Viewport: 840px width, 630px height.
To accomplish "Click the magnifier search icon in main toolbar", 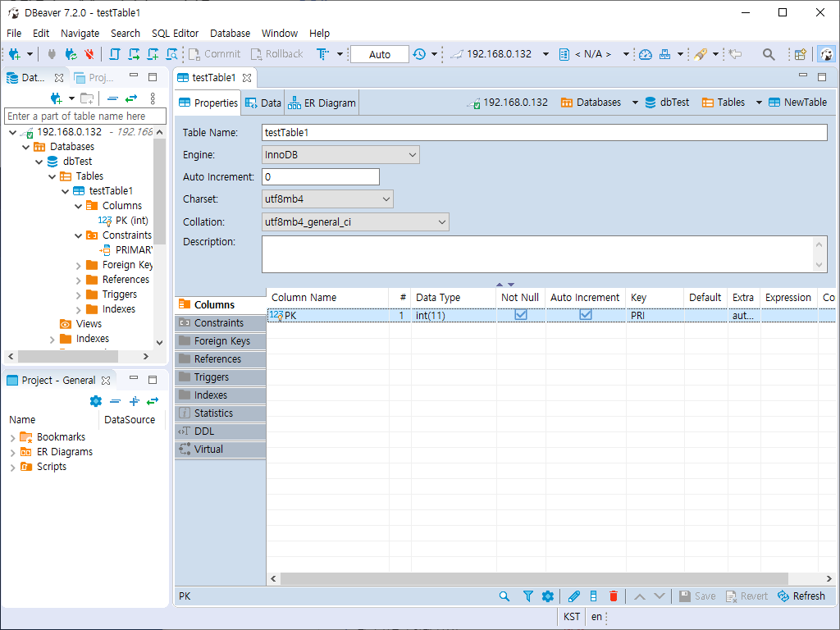I will (769, 54).
